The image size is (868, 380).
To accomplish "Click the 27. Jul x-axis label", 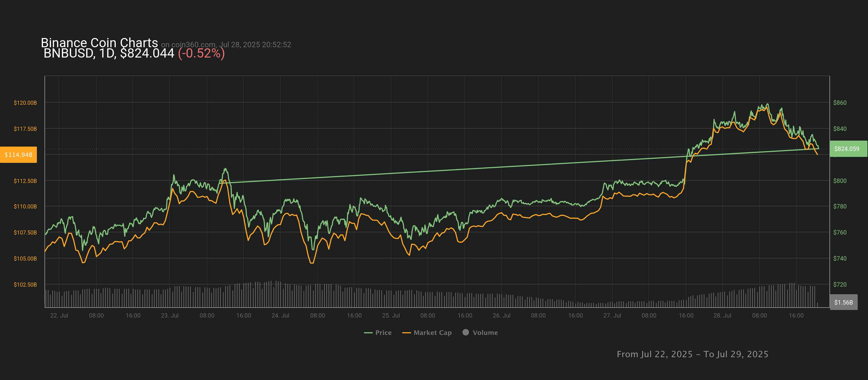I will 612,316.
